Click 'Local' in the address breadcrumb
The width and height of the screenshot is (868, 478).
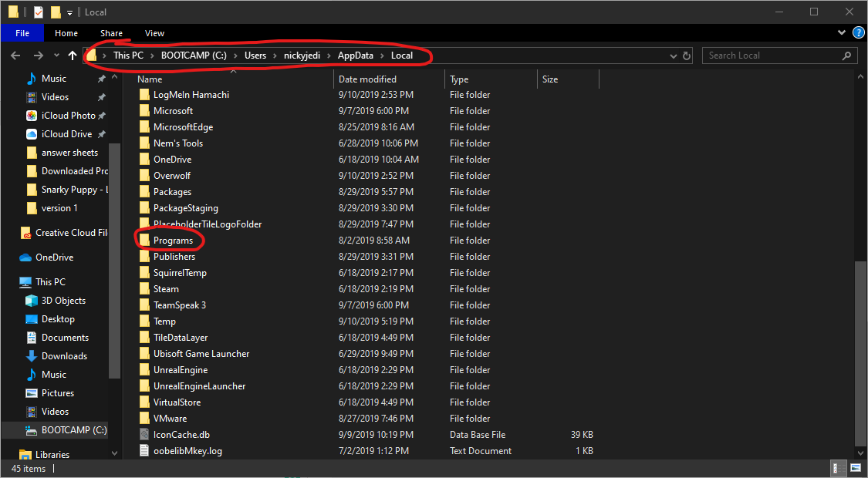pos(402,56)
